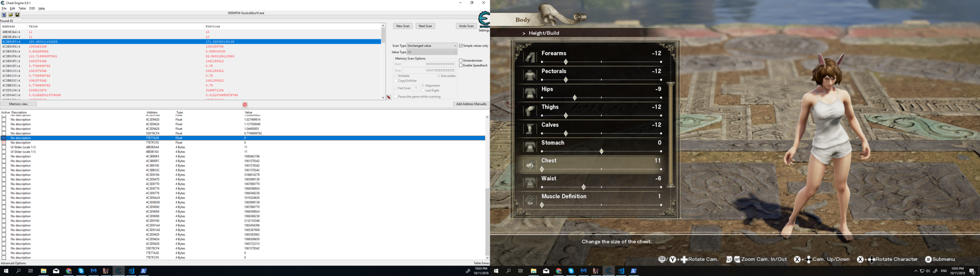The image size is (980, 276).
Task: Open the D3D menu
Action: [x=32, y=9]
